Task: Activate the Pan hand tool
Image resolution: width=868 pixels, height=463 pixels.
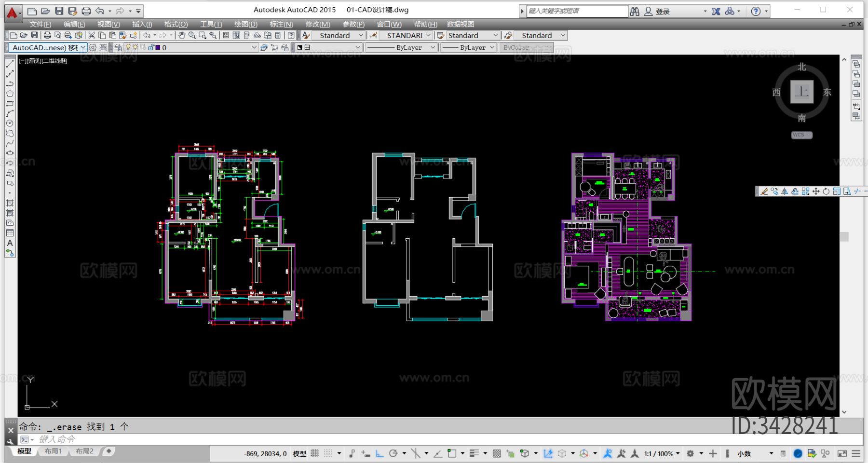Action: click(181, 35)
